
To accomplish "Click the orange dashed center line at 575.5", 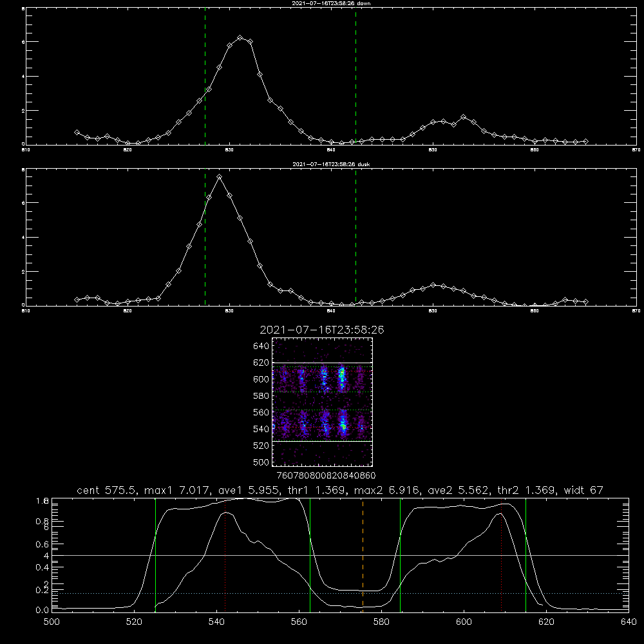I will [363, 554].
